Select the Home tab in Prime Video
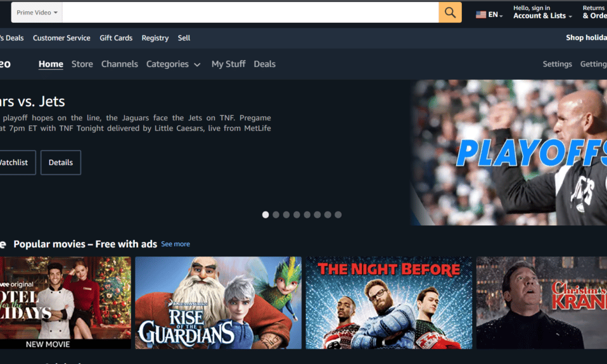 click(51, 64)
